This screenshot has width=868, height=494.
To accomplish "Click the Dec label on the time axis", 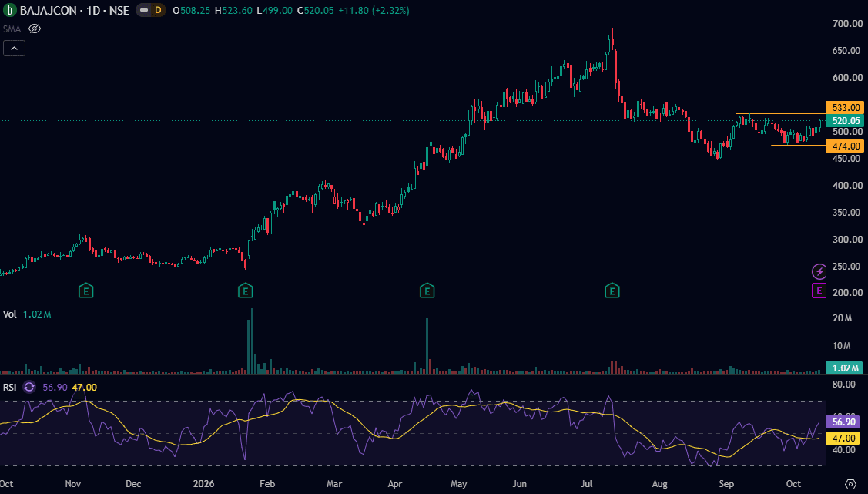I will pos(133,484).
